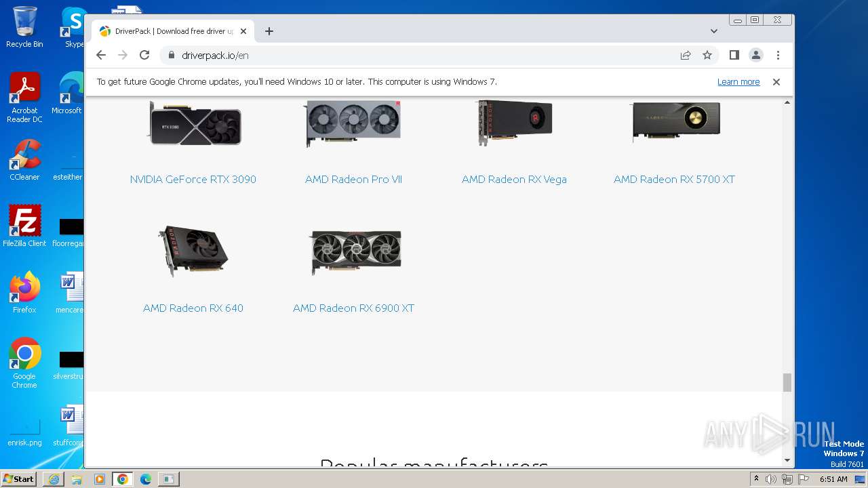
Task: Open the AMD Radeon RX 6900 XT link
Action: (x=353, y=308)
